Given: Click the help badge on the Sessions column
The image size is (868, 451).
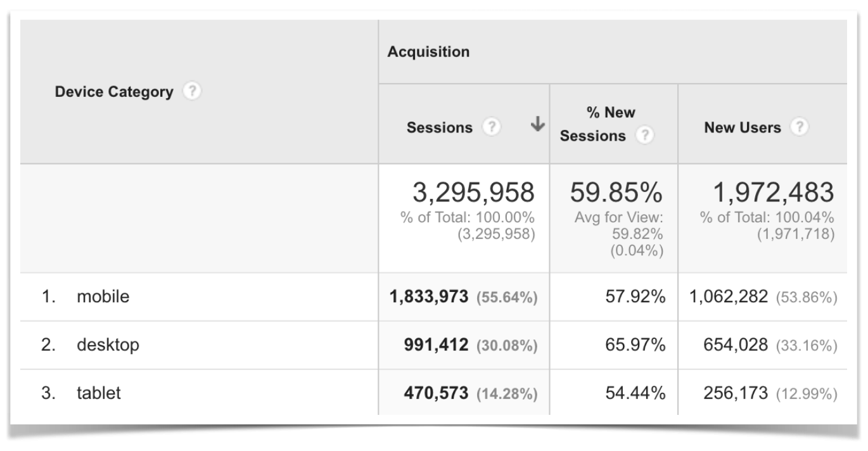Looking at the screenshot, I should coord(491,126).
